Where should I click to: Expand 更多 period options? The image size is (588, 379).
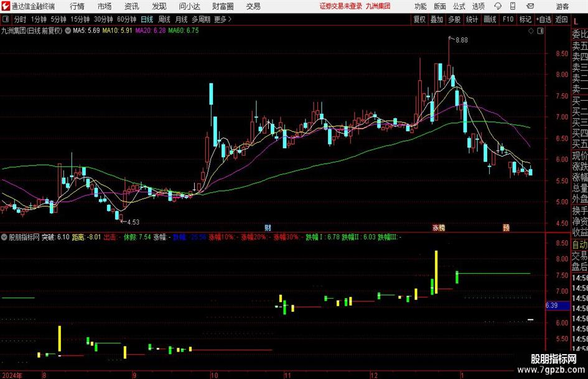[223, 19]
